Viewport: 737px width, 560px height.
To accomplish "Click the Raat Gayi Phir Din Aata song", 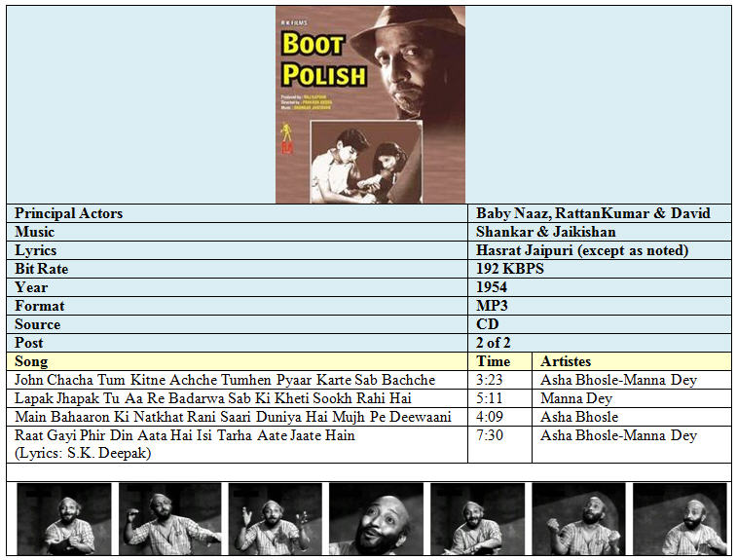I will 185,435.
